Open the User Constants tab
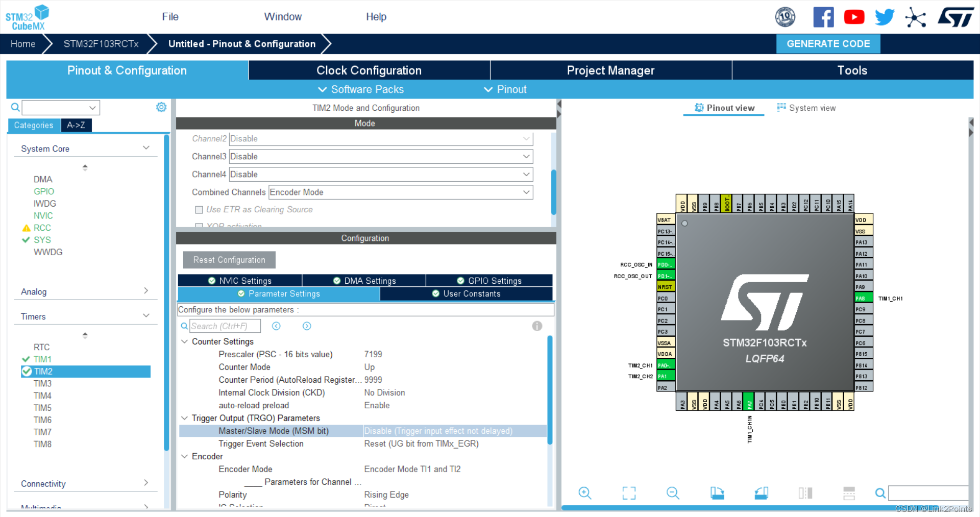The width and height of the screenshot is (980, 517). pyautogui.click(x=467, y=293)
